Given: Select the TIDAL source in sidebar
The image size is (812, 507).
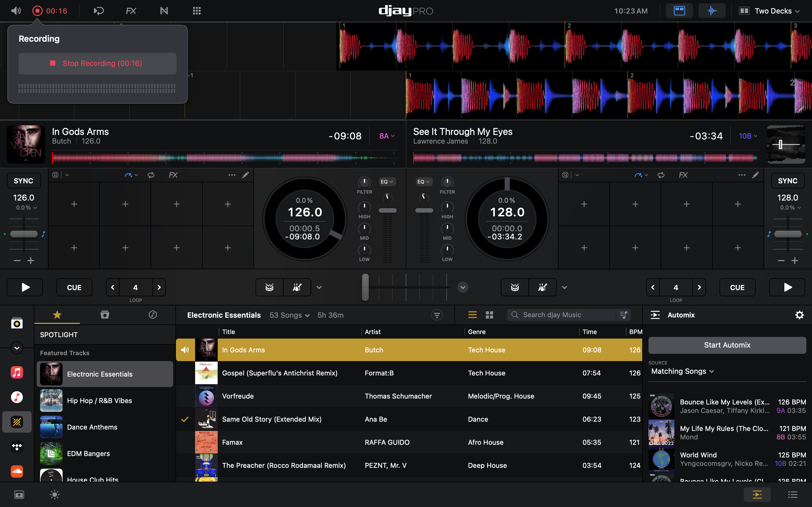Looking at the screenshot, I should tap(17, 446).
